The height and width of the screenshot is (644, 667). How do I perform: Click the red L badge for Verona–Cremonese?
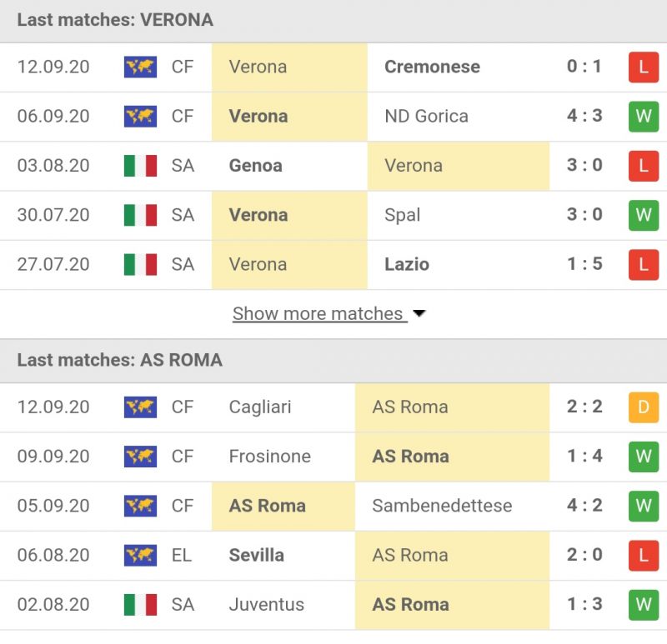pyautogui.click(x=643, y=67)
